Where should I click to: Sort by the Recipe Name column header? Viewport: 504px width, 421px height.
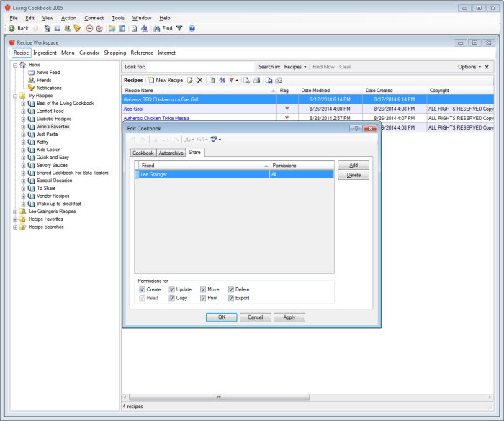pos(199,91)
